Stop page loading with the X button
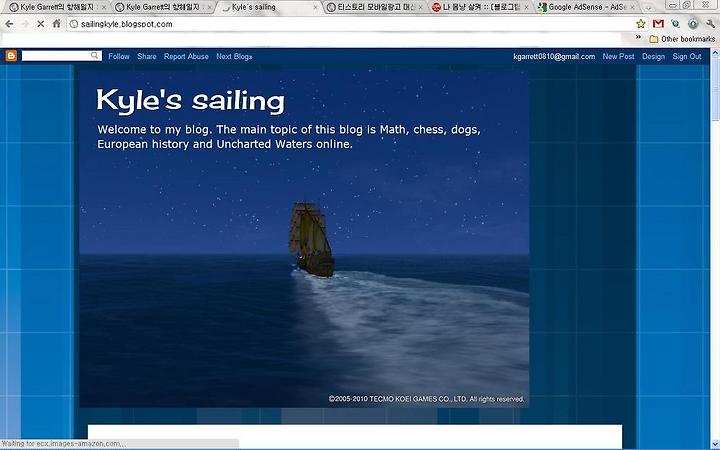The height and width of the screenshot is (450, 720). tap(41, 23)
